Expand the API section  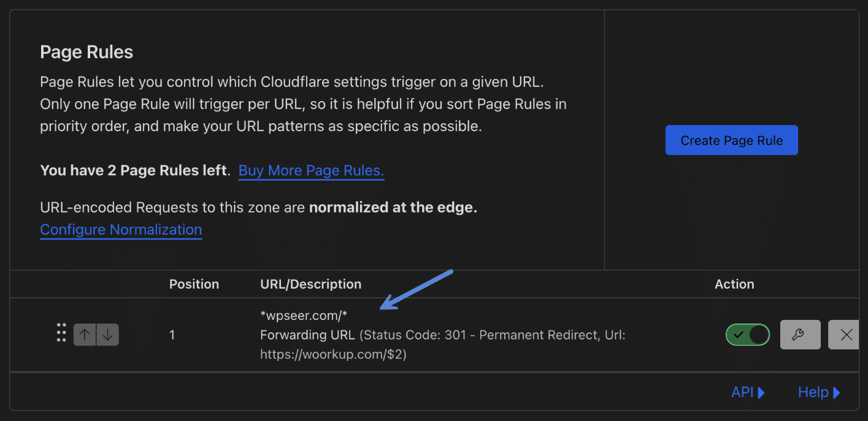748,392
